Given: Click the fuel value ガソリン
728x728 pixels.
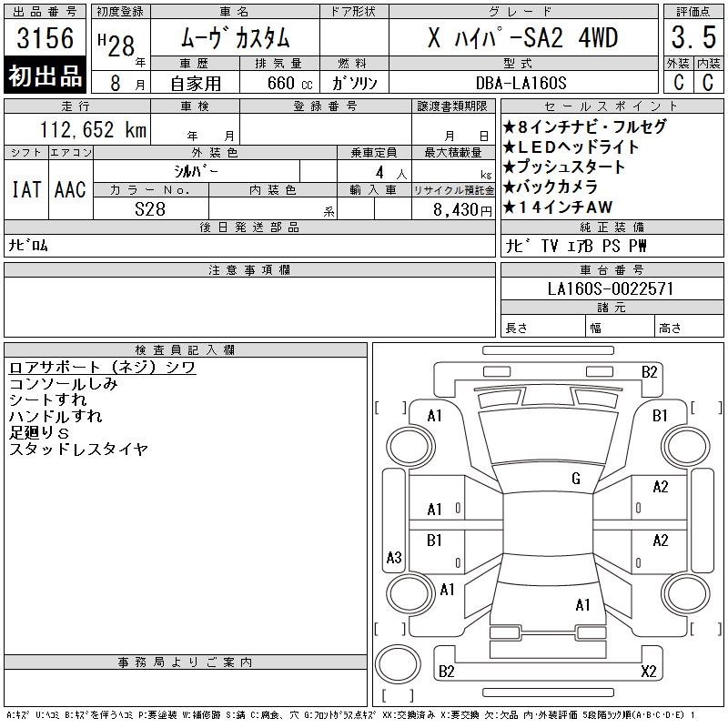Looking at the screenshot, I should [x=354, y=83].
